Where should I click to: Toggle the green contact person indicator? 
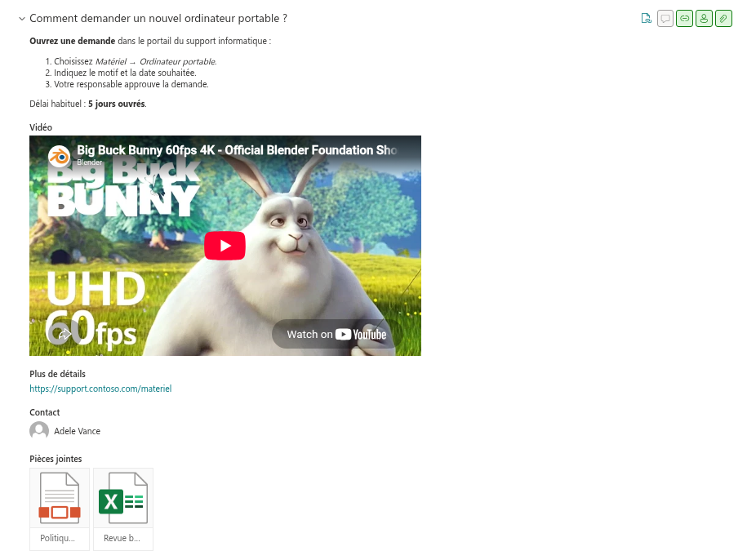704,19
